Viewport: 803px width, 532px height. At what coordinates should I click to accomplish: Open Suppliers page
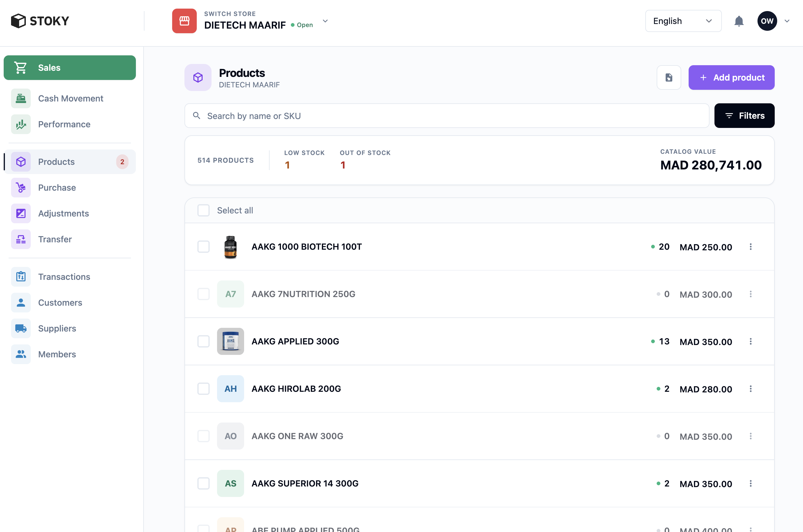[x=70, y=328]
